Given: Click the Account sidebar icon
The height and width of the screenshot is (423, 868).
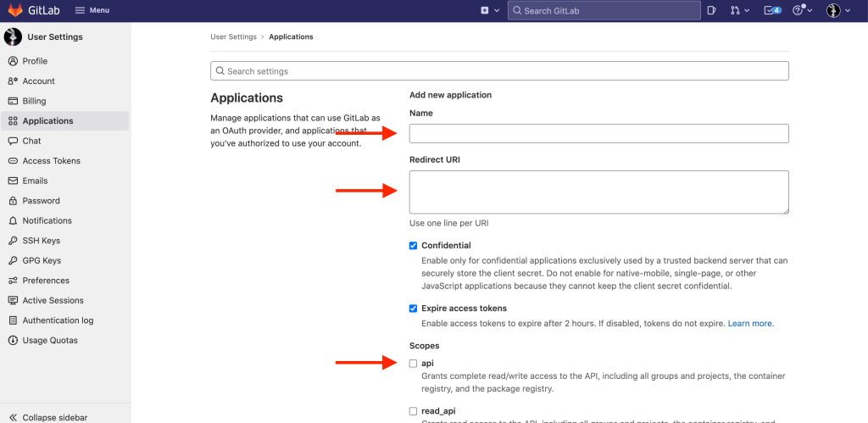Looking at the screenshot, I should [13, 81].
